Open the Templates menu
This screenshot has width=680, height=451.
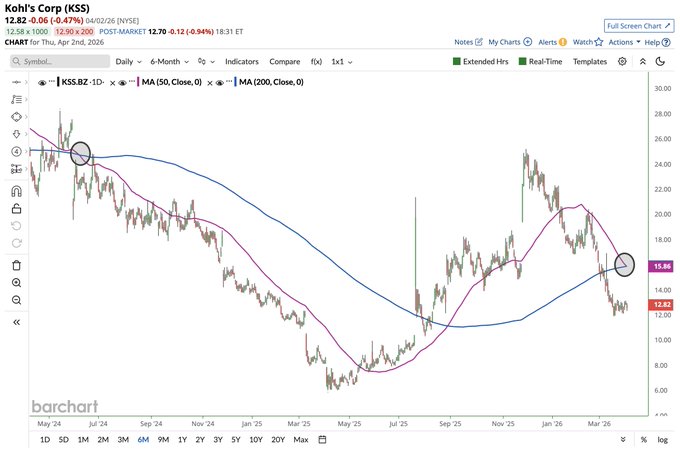[x=590, y=62]
